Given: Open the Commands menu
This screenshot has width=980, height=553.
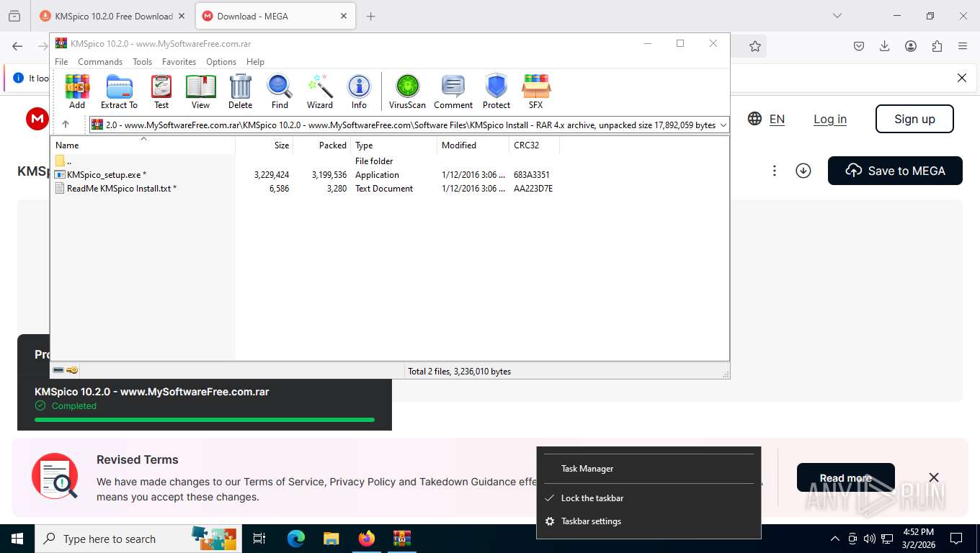Looking at the screenshot, I should pos(100,62).
